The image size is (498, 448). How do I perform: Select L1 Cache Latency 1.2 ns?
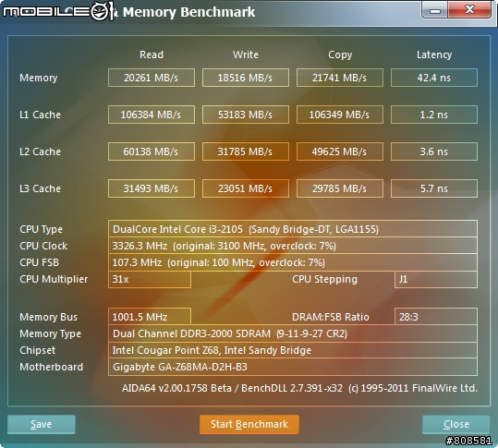[434, 115]
